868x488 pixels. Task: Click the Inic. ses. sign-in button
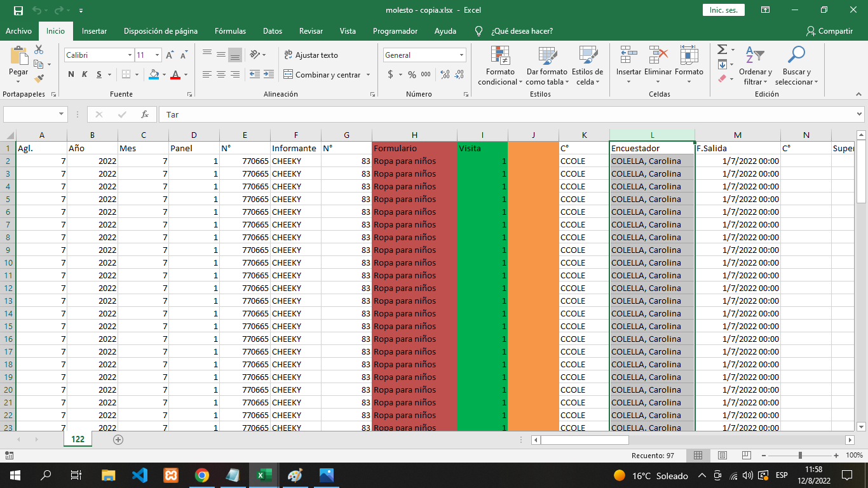point(723,10)
